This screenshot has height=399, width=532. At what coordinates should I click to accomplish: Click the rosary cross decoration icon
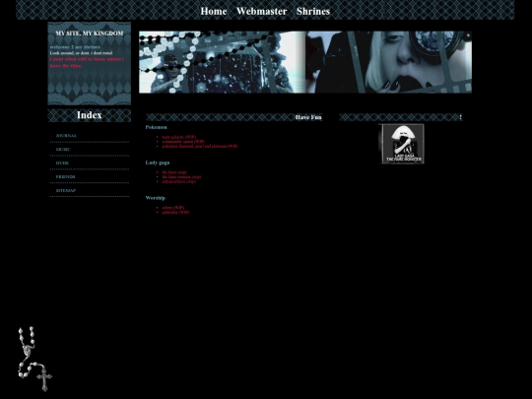pos(35,360)
